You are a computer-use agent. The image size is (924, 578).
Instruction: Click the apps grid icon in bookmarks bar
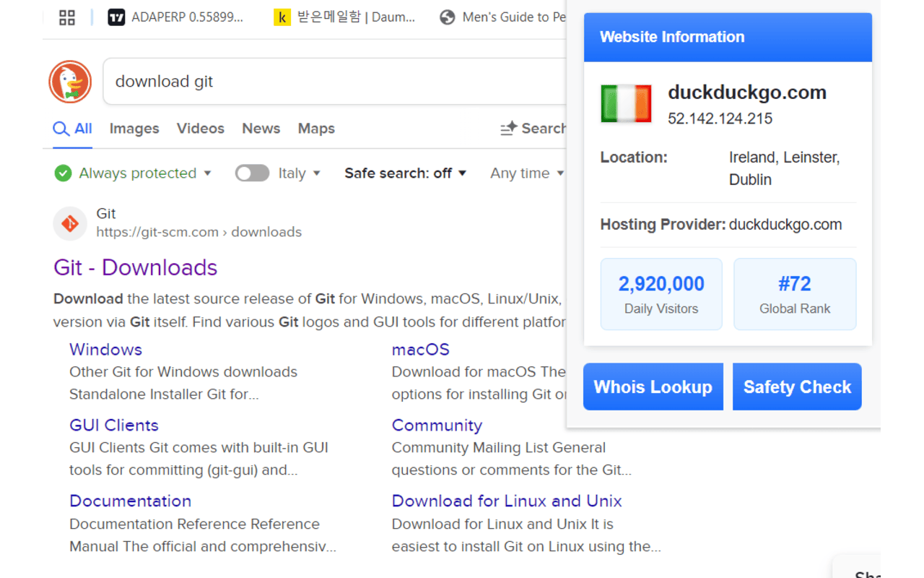(x=67, y=17)
